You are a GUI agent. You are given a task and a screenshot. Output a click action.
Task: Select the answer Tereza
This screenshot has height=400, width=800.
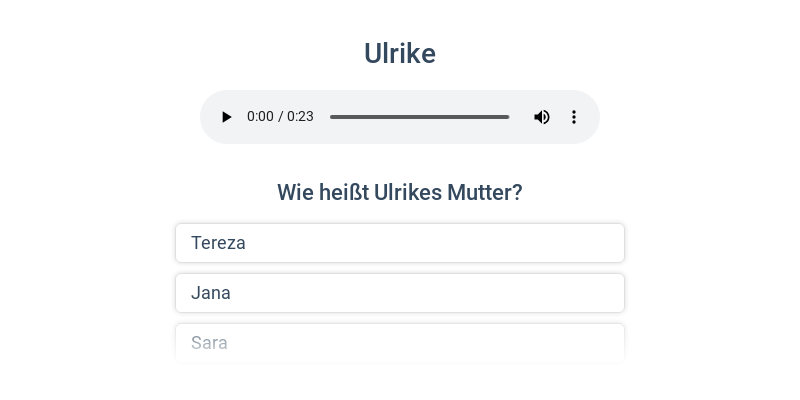400,243
